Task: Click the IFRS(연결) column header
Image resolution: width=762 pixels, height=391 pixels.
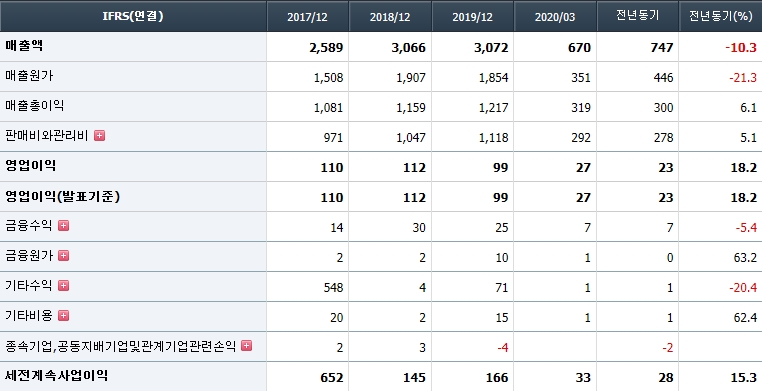Action: 133,16
